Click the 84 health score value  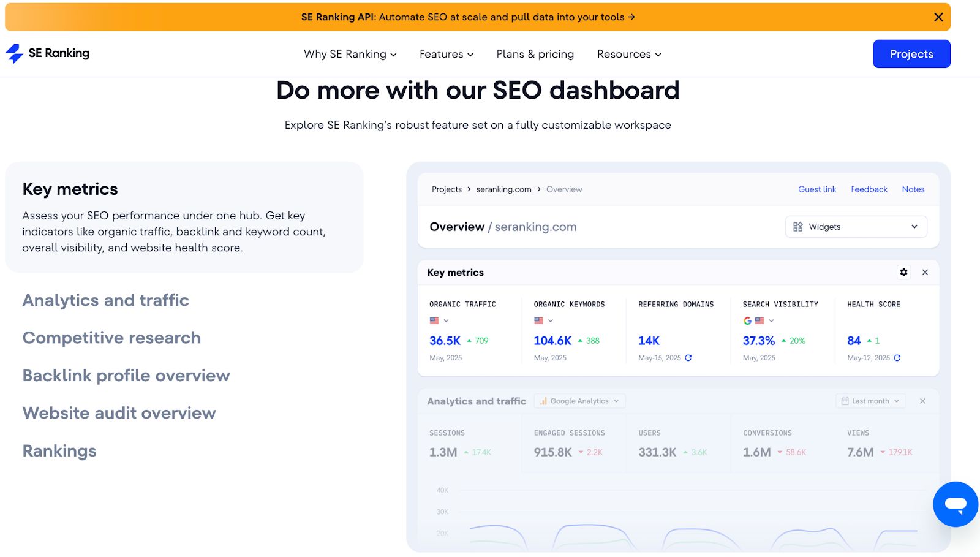click(x=854, y=341)
